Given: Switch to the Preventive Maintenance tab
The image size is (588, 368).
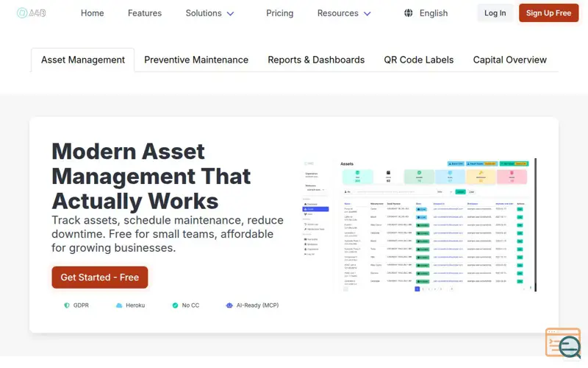Looking at the screenshot, I should (196, 60).
